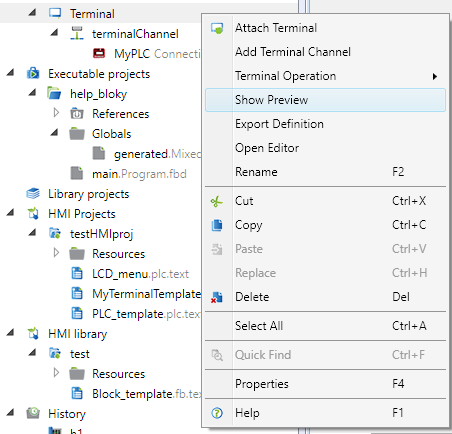The height and width of the screenshot is (434, 452).
Task: Click the Attach Terminal icon
Action: click(217, 28)
